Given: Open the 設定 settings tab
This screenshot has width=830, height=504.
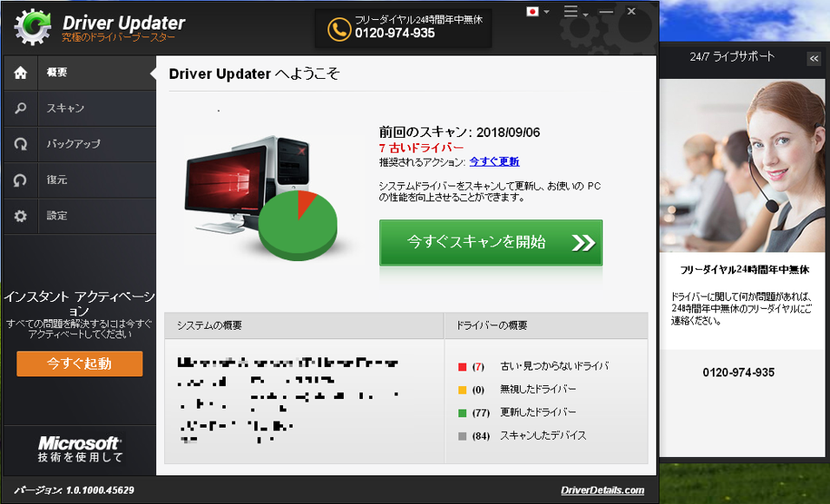Looking at the screenshot, I should (80, 216).
